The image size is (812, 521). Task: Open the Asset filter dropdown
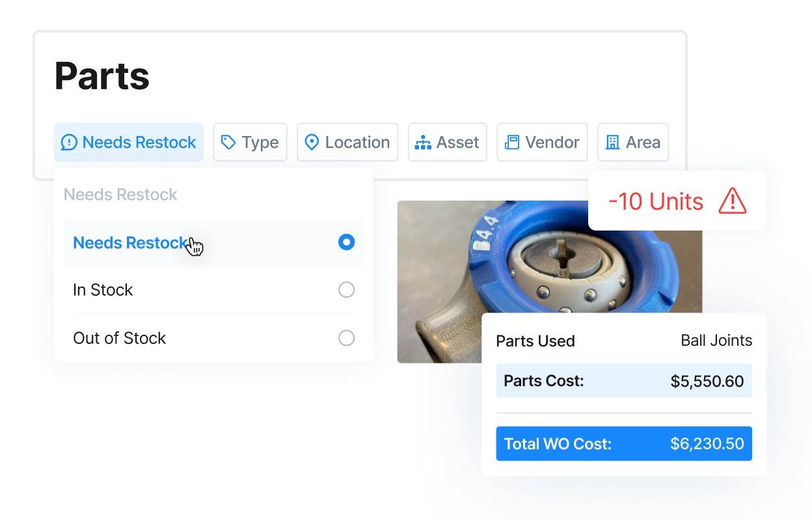click(448, 142)
